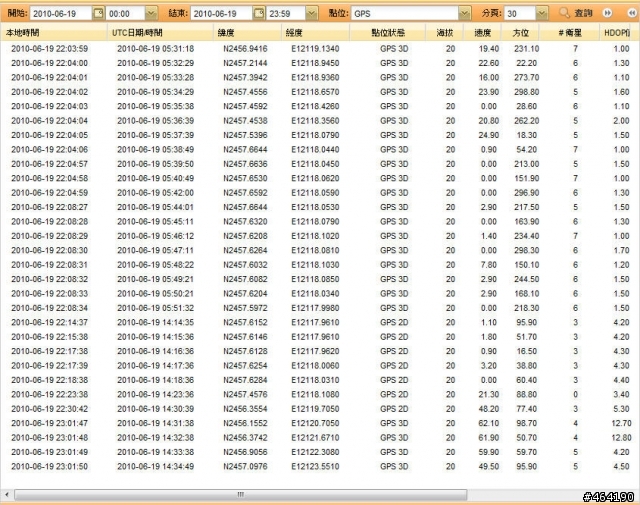Select latitude cell N2457.5396
The width and height of the screenshot is (640, 505).
click(x=245, y=135)
